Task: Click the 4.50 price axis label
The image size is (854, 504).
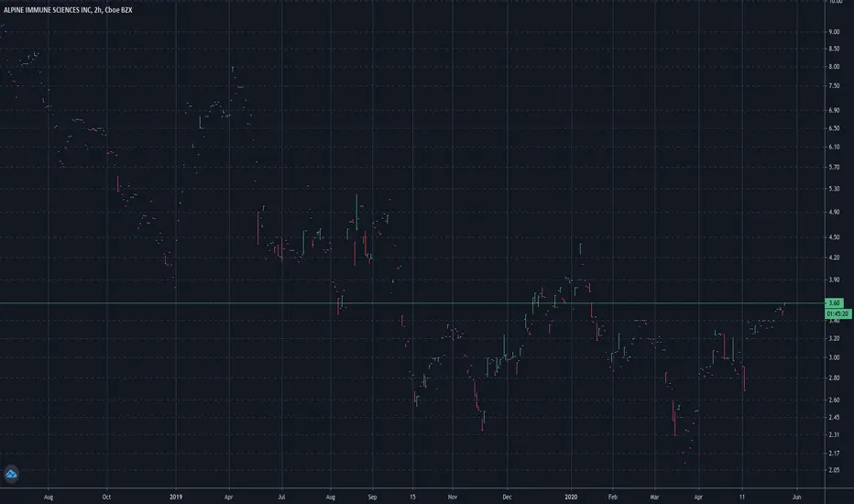Action: point(834,237)
